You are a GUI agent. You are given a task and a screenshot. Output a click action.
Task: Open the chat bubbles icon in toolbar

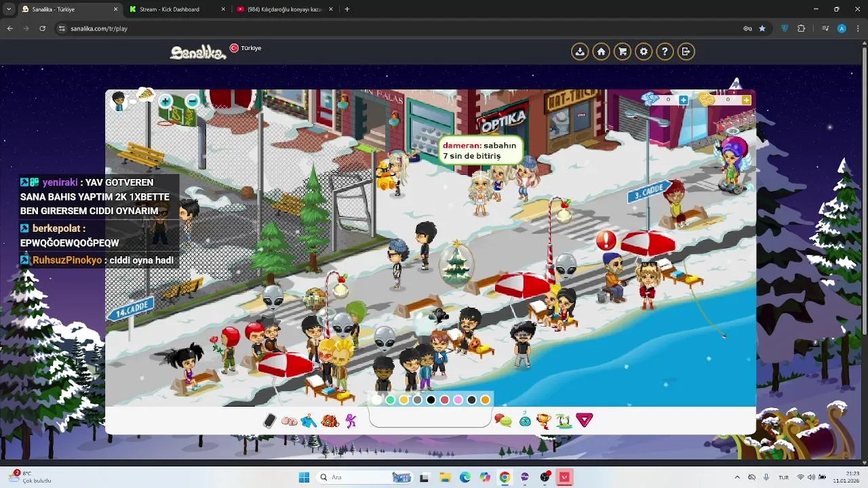pyautogui.click(x=503, y=421)
